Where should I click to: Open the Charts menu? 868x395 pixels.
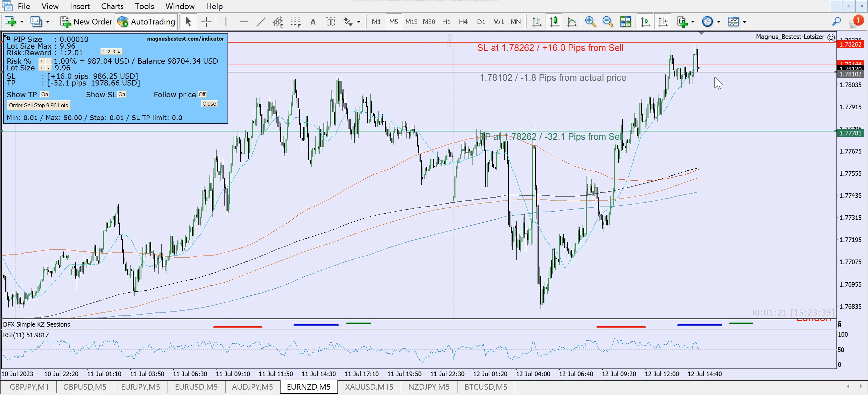pos(112,6)
